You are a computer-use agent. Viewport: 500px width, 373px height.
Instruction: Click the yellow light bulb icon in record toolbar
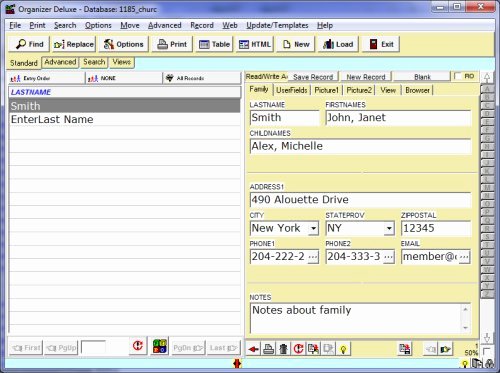[x=343, y=349]
